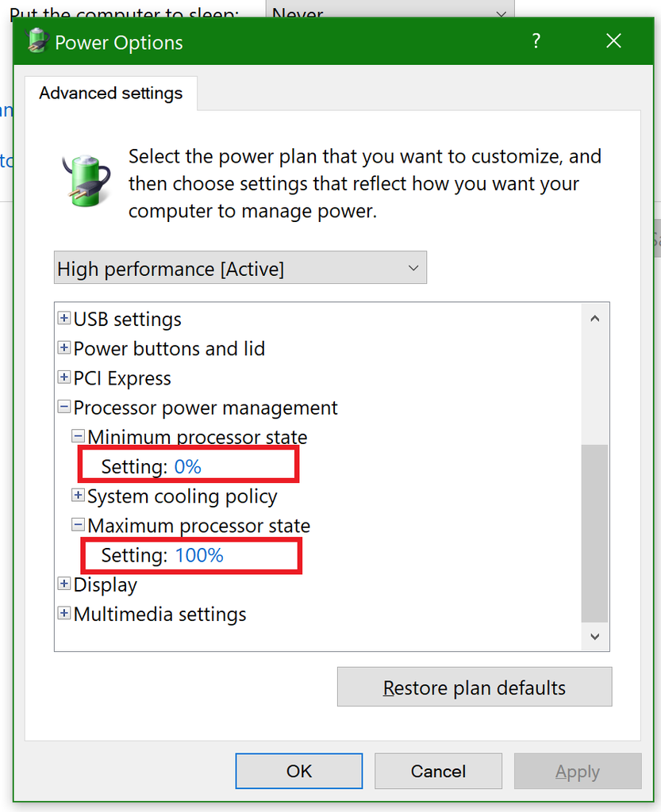This screenshot has height=812, width=661.
Task: Expand System cooling policy node
Action: click(78, 496)
